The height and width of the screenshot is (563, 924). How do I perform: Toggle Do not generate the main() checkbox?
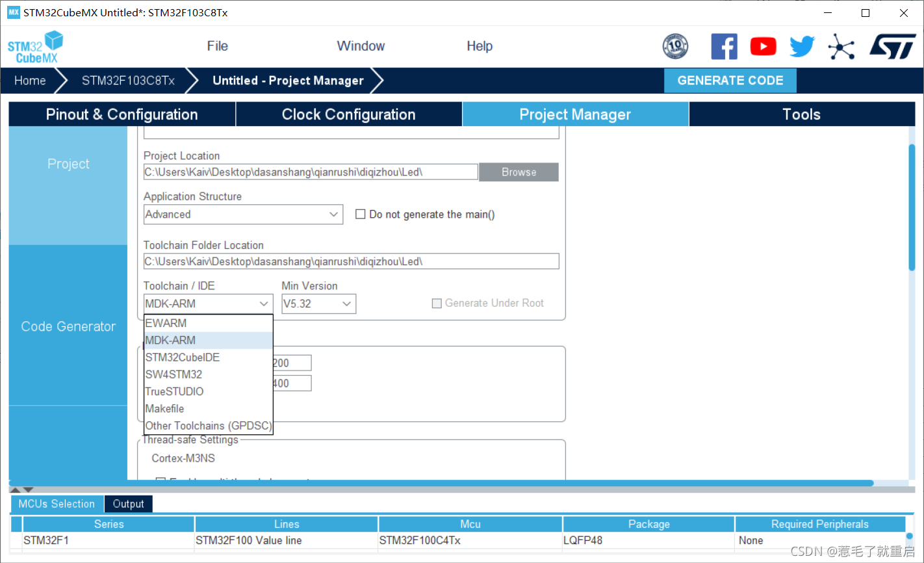[x=360, y=215]
